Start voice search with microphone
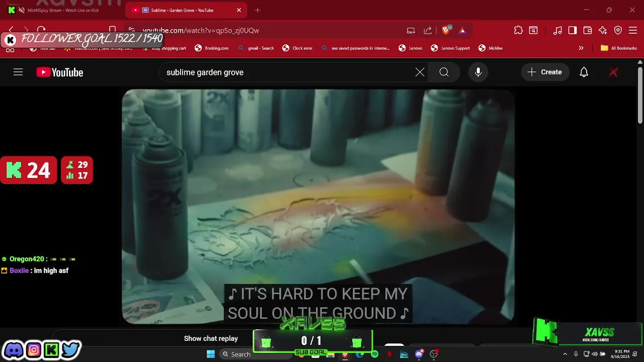This screenshot has height=362, width=644. click(x=478, y=72)
